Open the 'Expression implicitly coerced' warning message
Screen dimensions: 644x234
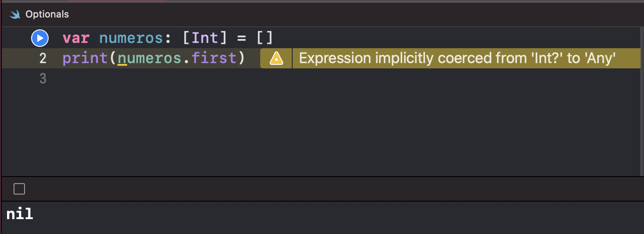click(457, 58)
